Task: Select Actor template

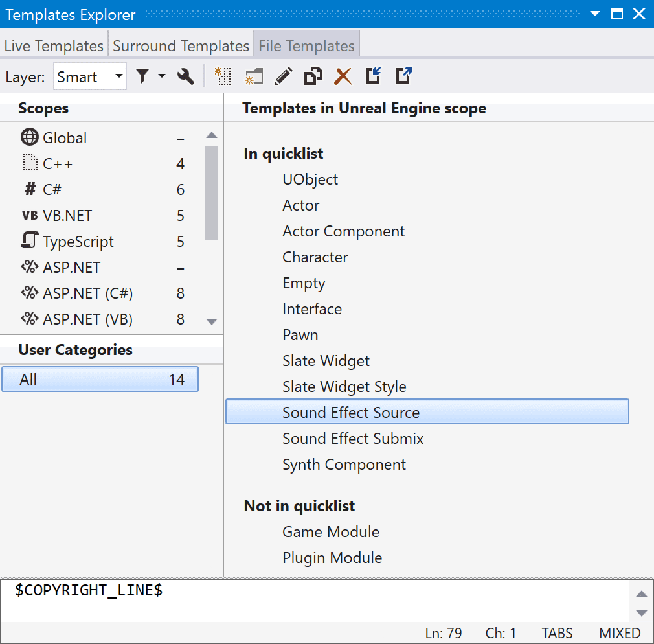Action: 300,205
